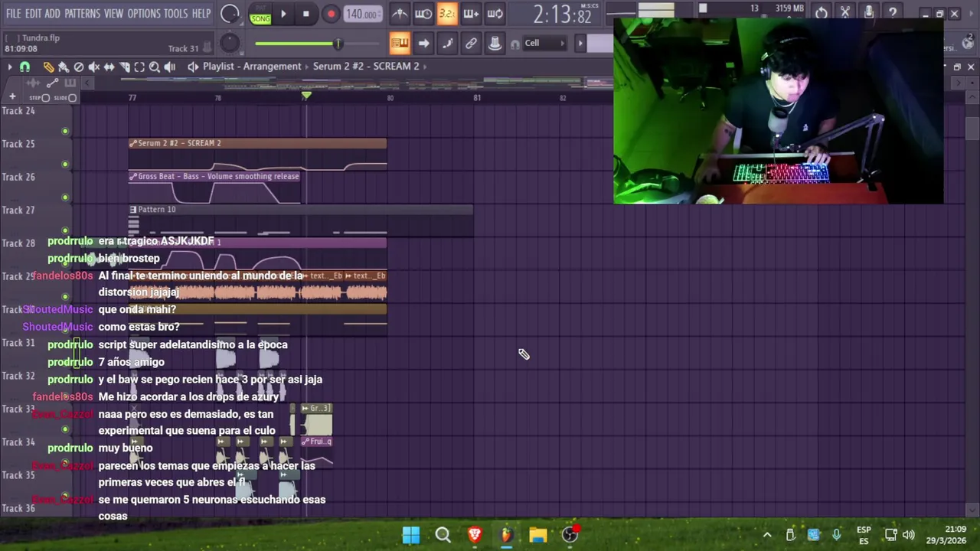Show hidden system tray icons
The width and height of the screenshot is (980, 551).
point(767,535)
